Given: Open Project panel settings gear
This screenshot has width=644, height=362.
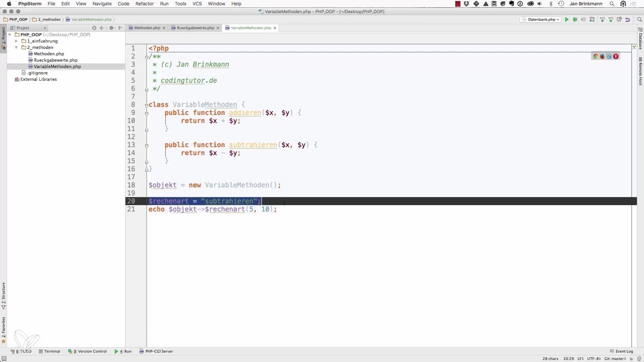Looking at the screenshot, I should point(112,28).
